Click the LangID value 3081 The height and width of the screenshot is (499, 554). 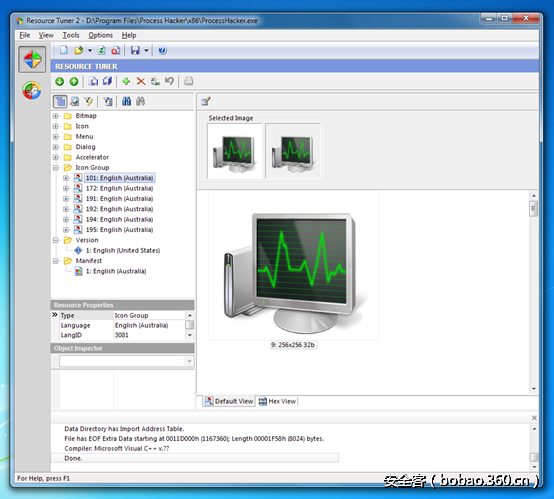[x=122, y=335]
